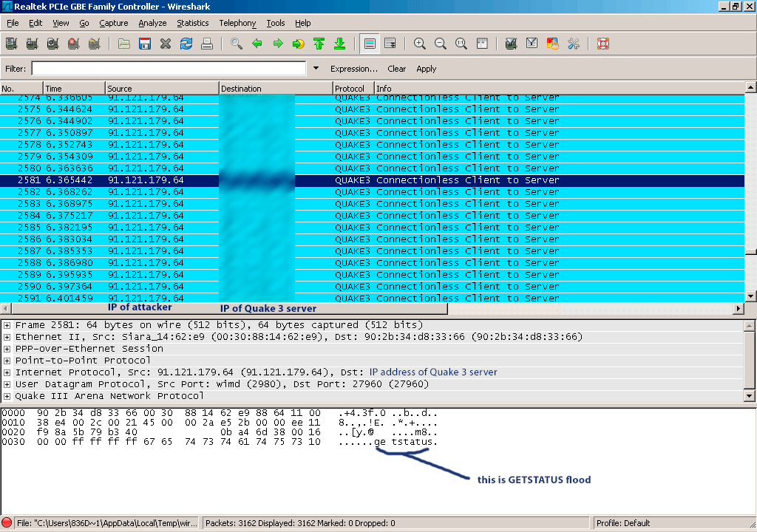
Task: Expand PPP-over-Ethernet Session node
Action: tap(7, 349)
